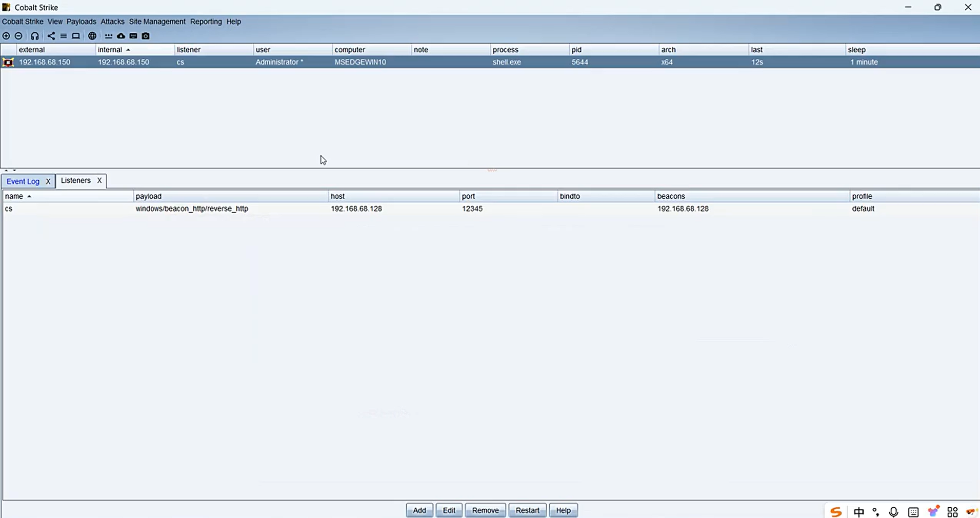Sort sessions by last column

pyautogui.click(x=797, y=50)
